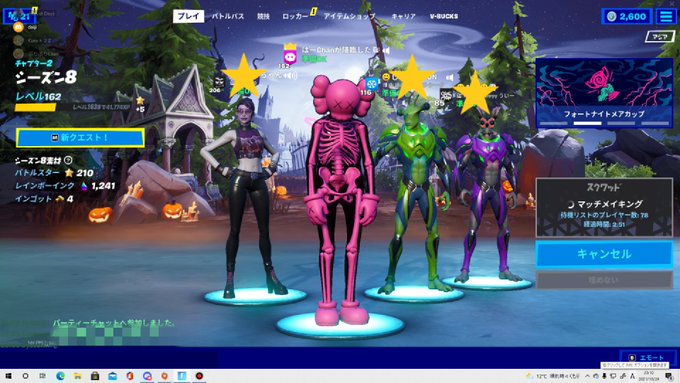This screenshot has height=383, width=680.
Task: Expand the hidden system tray icons chevron
Action: point(587,376)
